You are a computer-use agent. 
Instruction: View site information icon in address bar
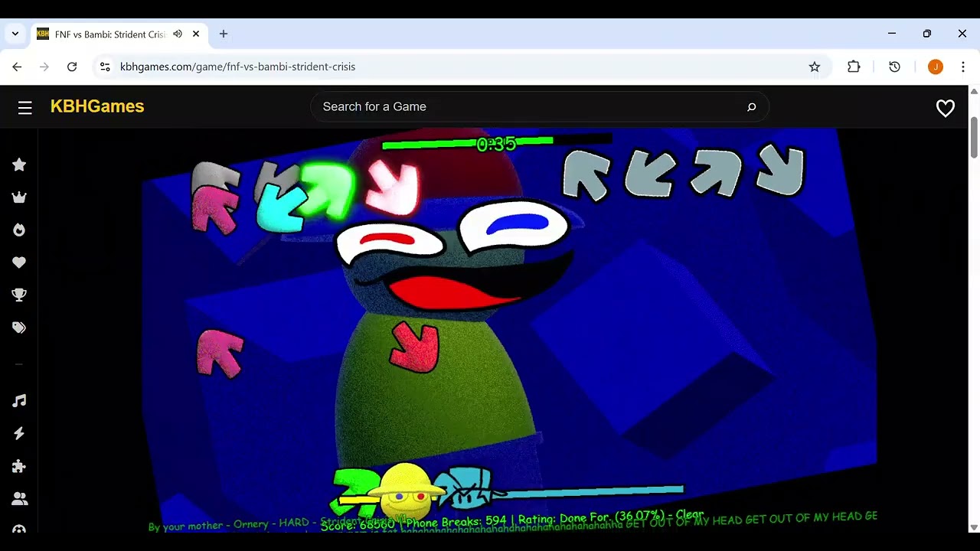pyautogui.click(x=105, y=67)
